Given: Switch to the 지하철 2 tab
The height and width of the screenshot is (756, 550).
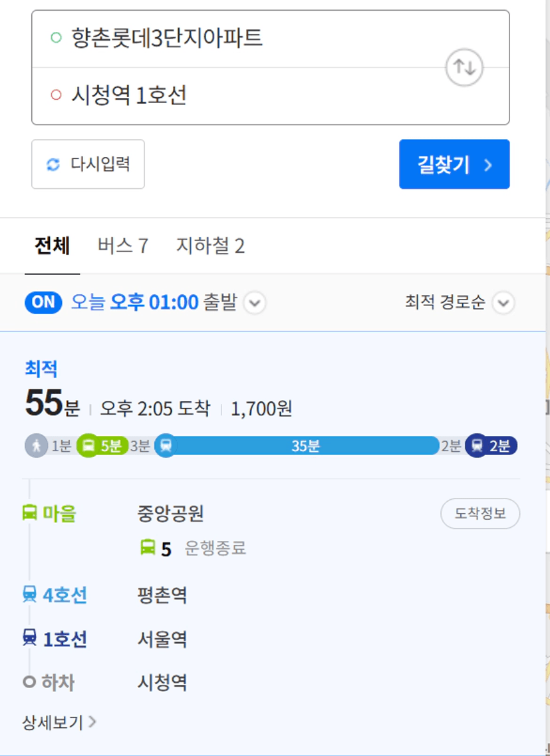Looking at the screenshot, I should (x=210, y=246).
